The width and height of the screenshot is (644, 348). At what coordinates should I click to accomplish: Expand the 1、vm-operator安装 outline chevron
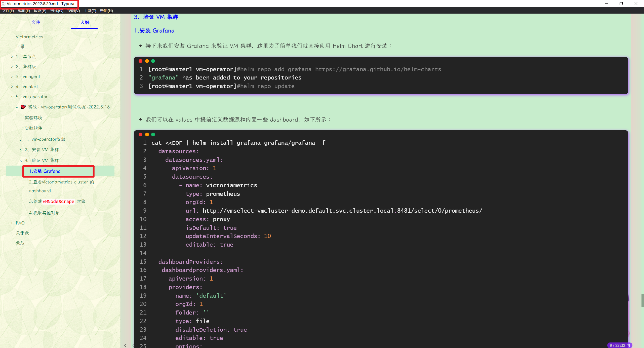tap(21, 139)
